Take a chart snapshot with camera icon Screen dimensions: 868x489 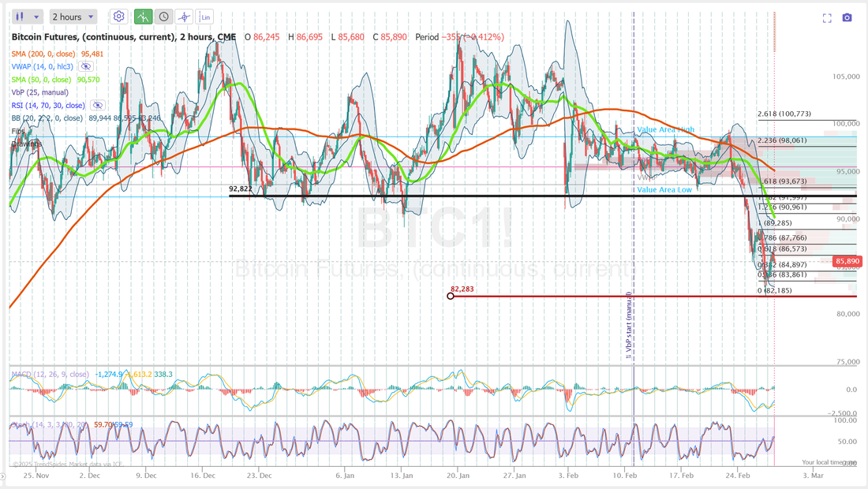coord(847,17)
